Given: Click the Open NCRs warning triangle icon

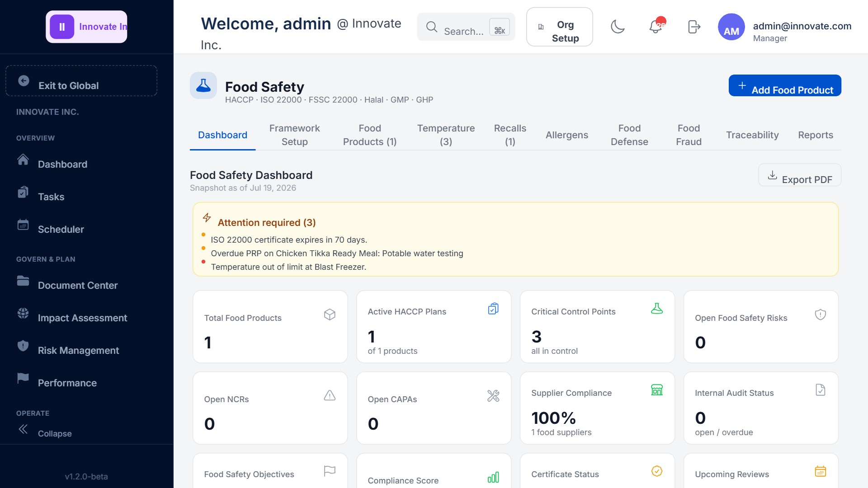Looking at the screenshot, I should point(330,396).
